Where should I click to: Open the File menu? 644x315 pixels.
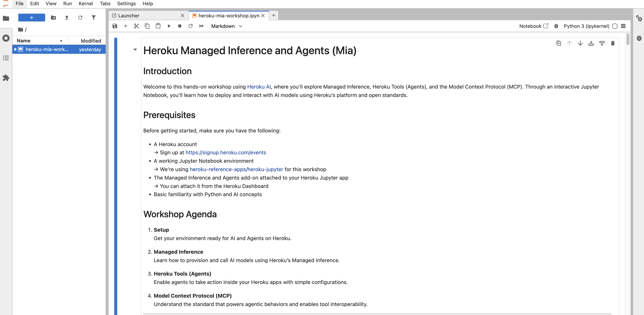click(x=19, y=4)
